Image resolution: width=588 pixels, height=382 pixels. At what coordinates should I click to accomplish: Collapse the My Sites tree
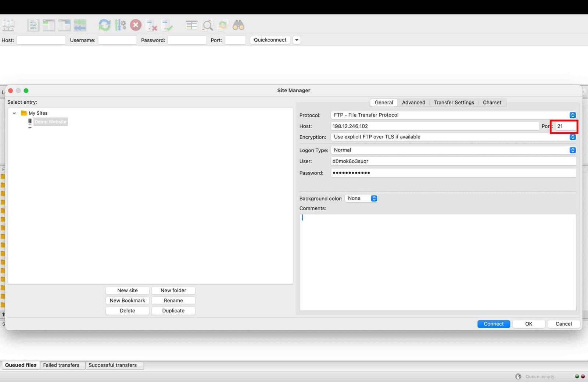click(14, 113)
